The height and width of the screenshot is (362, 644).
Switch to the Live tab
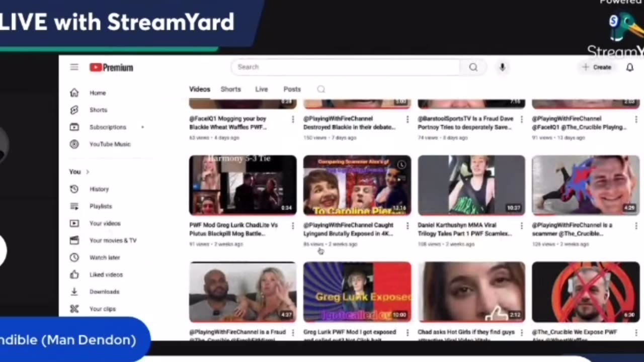[261, 89]
